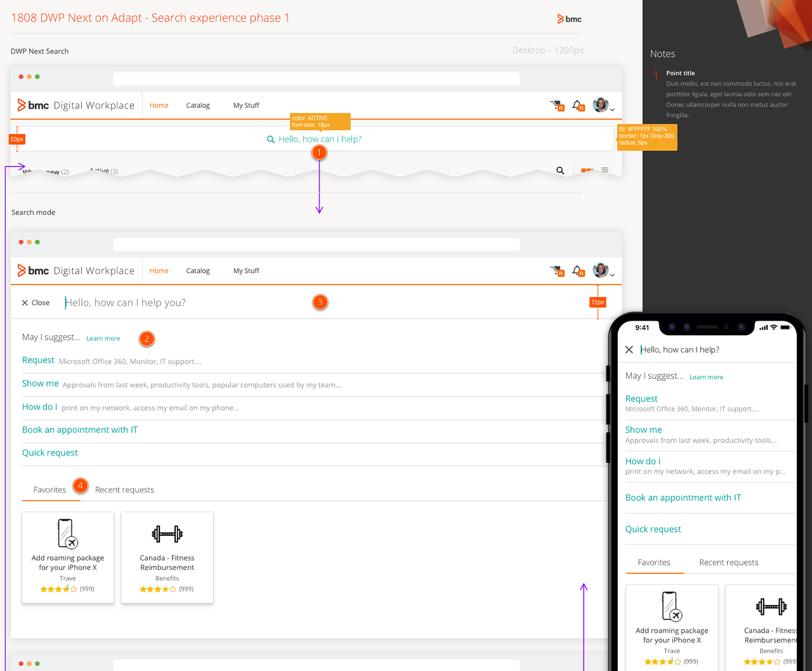Viewport: 812px width, 671px height.
Task: Select the Favorites tab in desktop search mode
Action: (x=49, y=489)
